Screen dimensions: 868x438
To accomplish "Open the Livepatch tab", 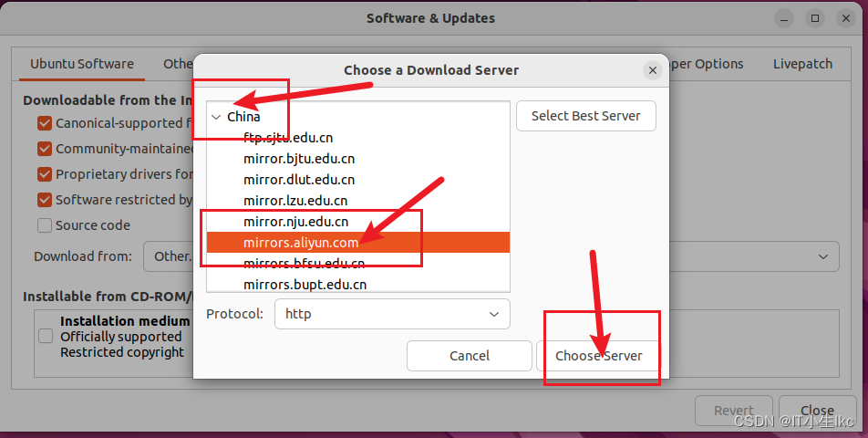I will pyautogui.click(x=802, y=64).
